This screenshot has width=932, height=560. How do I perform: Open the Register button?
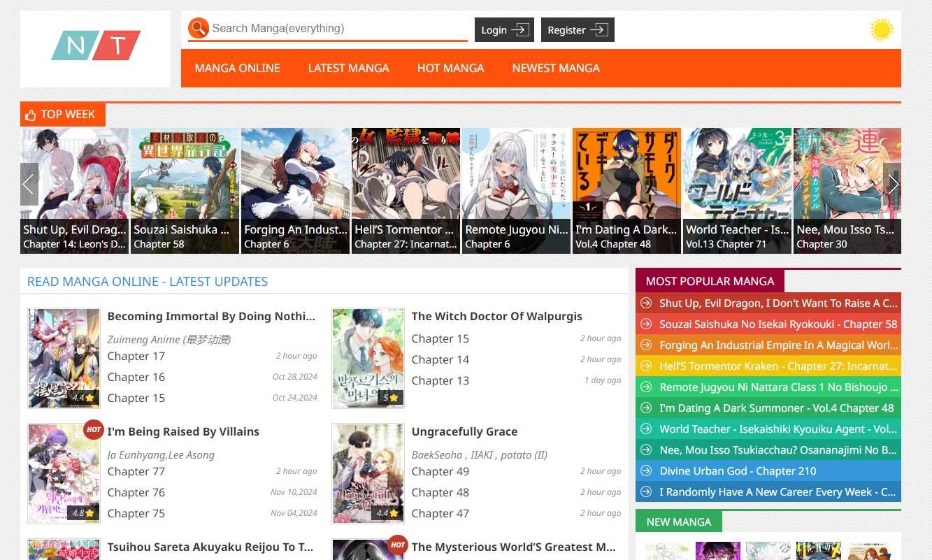click(x=578, y=29)
